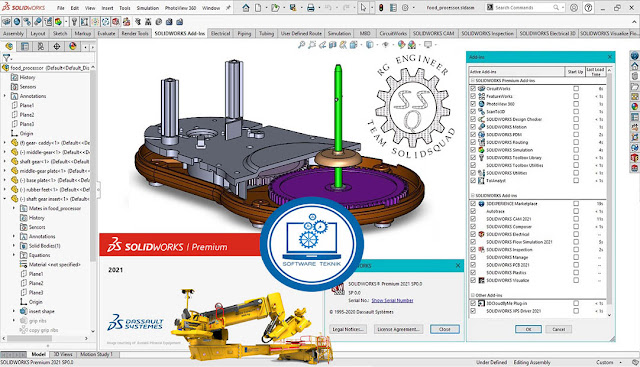This screenshot has height=367, width=640.
Task: Expand the Equations folder
Action: pyautogui.click(x=14, y=255)
